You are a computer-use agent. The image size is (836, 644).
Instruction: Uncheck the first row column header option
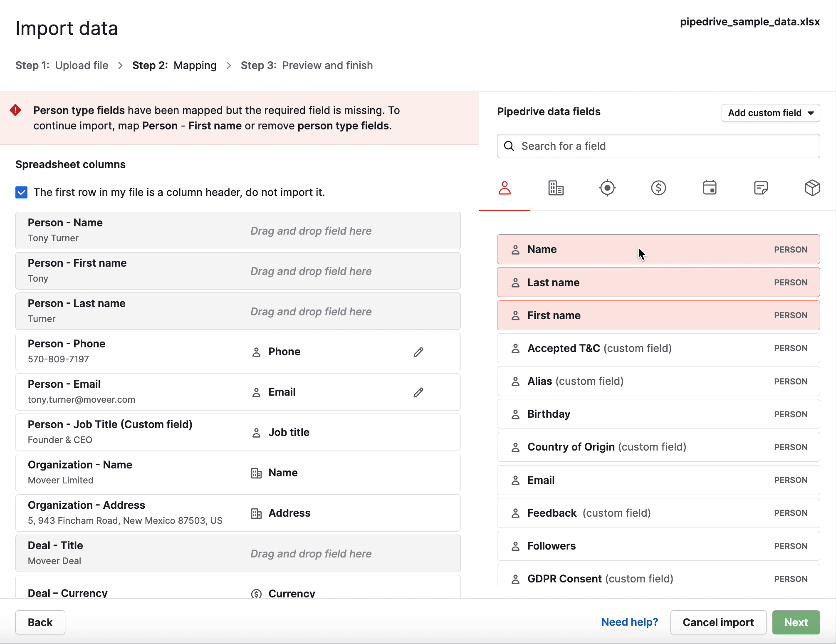pos(21,192)
